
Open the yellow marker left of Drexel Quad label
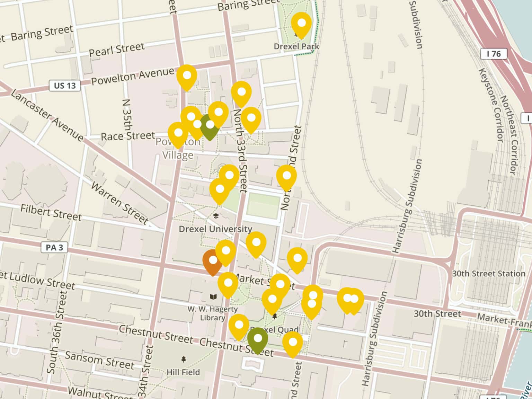coord(239,326)
